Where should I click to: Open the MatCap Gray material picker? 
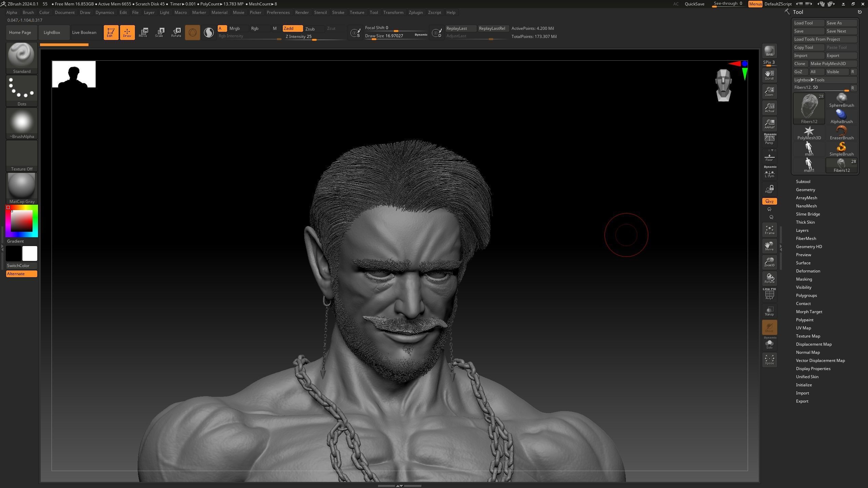coord(22,188)
